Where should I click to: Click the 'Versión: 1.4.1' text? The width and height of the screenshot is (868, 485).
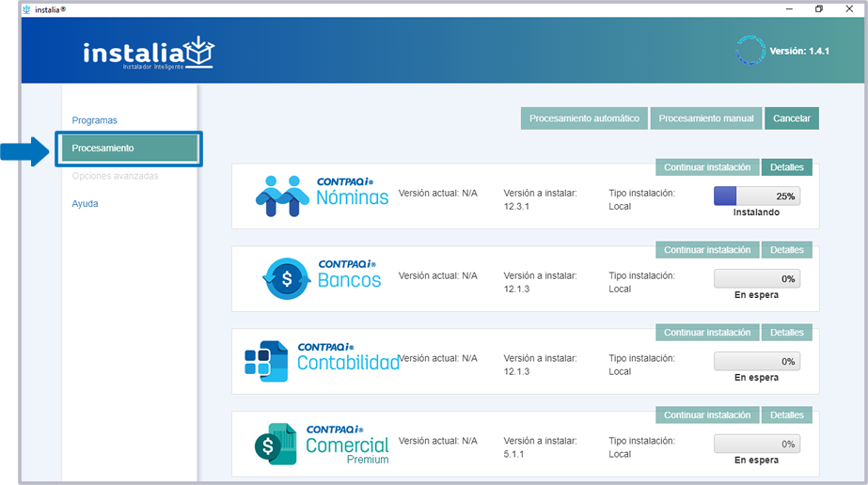[x=799, y=51]
